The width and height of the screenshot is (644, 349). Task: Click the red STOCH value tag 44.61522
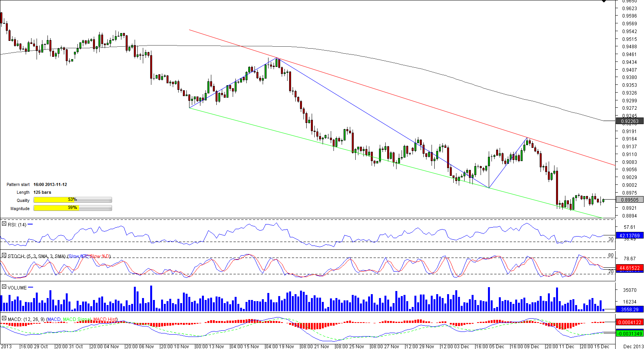click(630, 268)
